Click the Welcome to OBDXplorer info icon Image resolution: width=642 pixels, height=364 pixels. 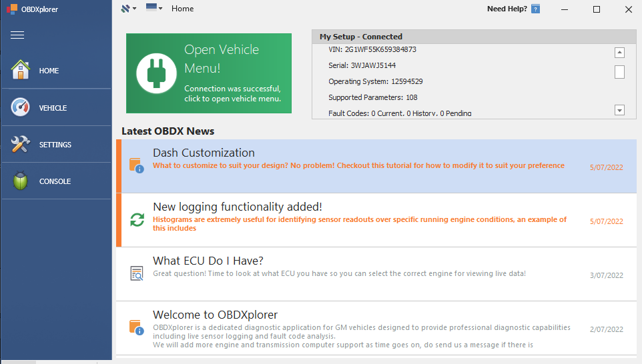[137, 327]
